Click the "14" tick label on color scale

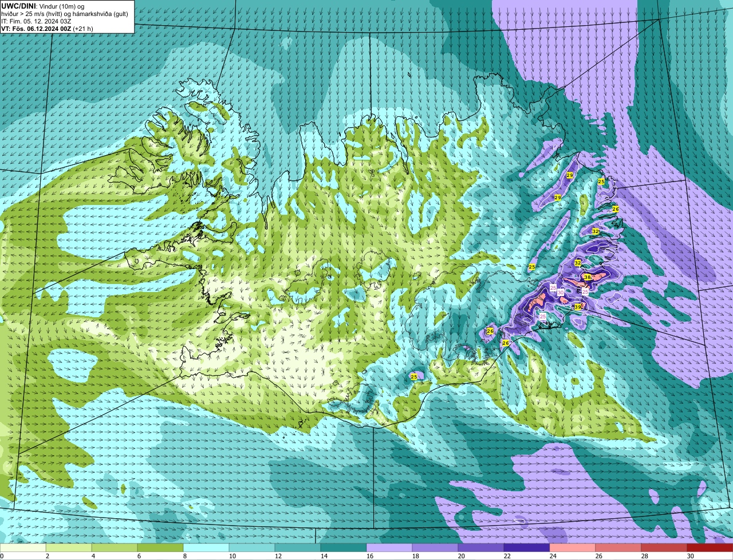[324, 556]
